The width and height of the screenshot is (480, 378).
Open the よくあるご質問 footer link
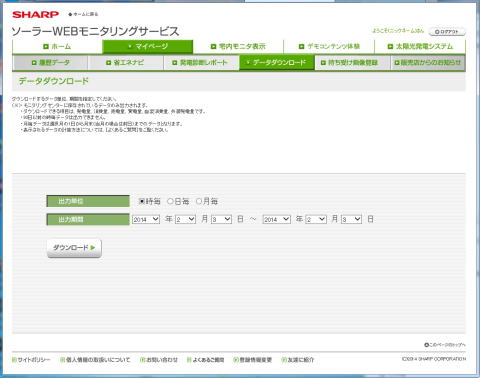click(x=205, y=360)
